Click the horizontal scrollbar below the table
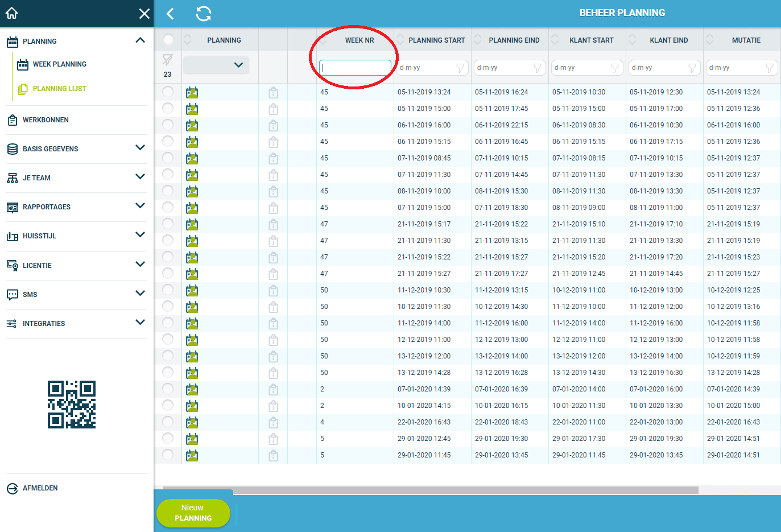The height and width of the screenshot is (532, 781). pos(431,490)
